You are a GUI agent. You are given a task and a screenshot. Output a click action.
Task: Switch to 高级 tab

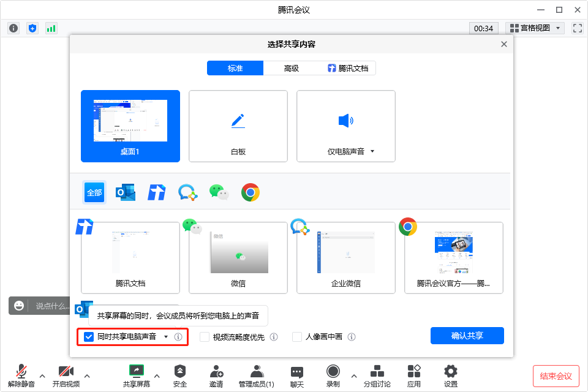coord(292,68)
